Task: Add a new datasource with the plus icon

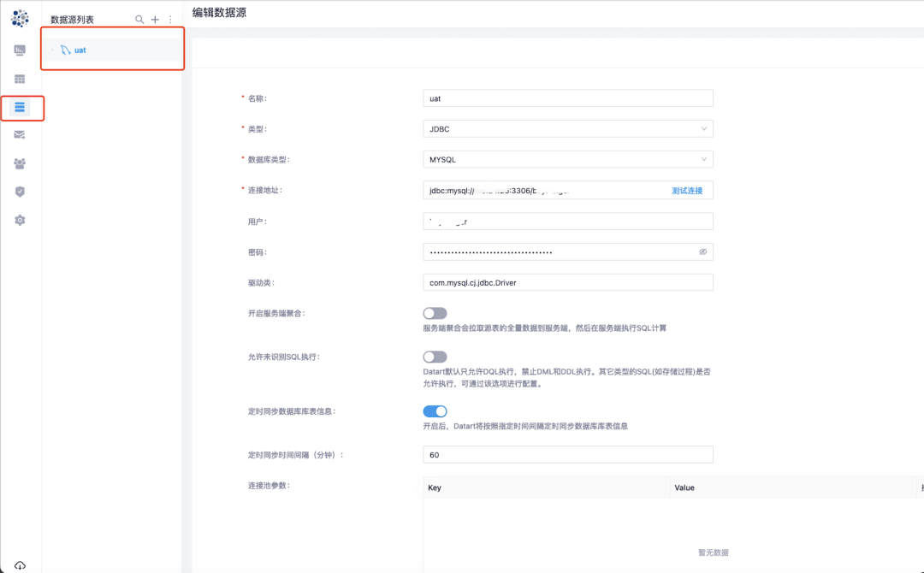Action: point(154,18)
